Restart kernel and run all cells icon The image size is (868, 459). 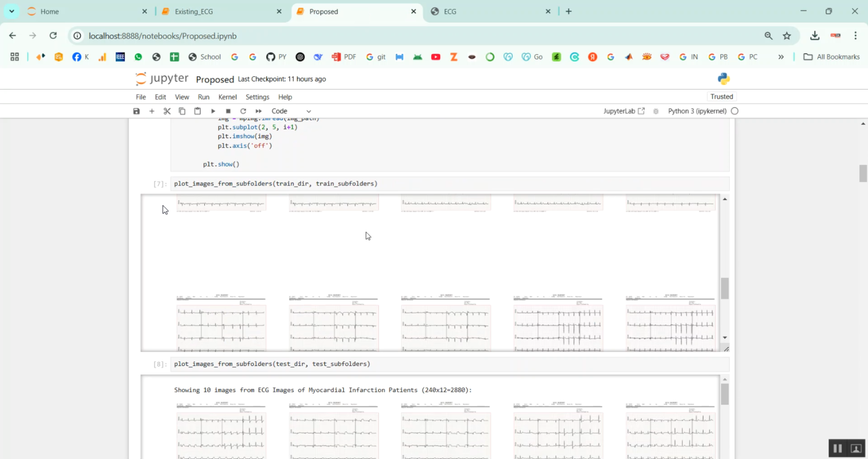click(x=259, y=111)
